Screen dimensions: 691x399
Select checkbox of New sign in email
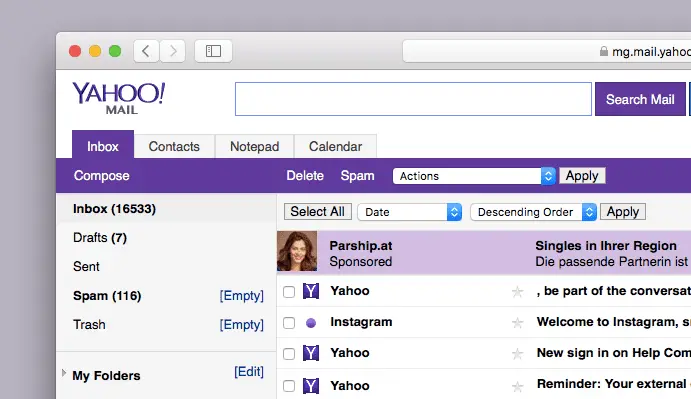(289, 354)
